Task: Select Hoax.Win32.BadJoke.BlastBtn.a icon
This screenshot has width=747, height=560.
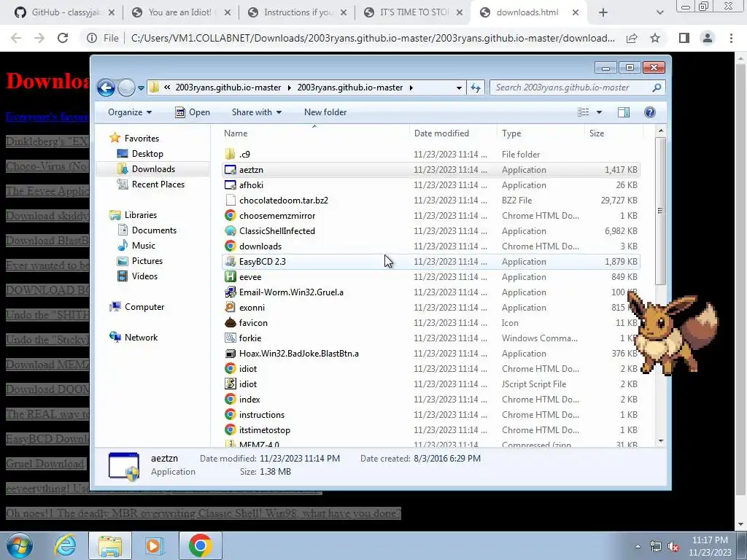Action: [x=230, y=354]
